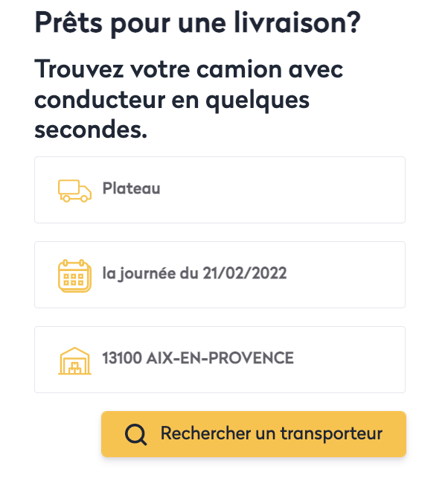Click empty space right of "Plateau" in field
Viewport: 448px width, 487px height.
[298, 190]
